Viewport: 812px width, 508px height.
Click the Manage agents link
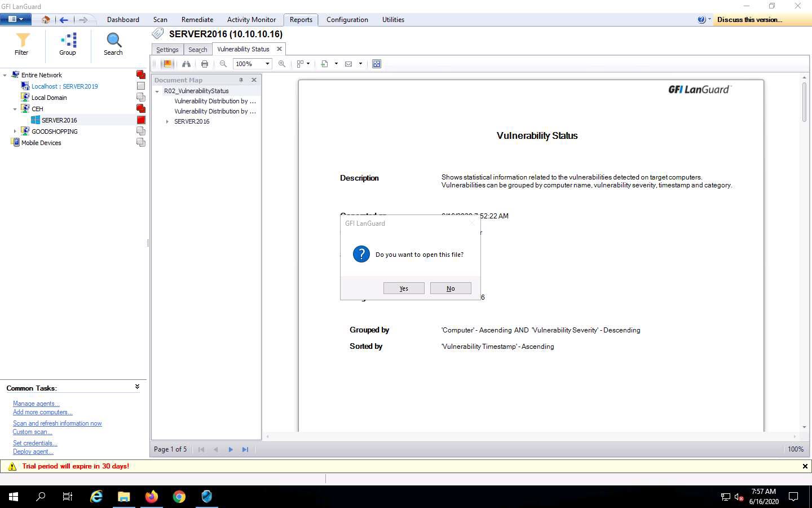coord(36,404)
